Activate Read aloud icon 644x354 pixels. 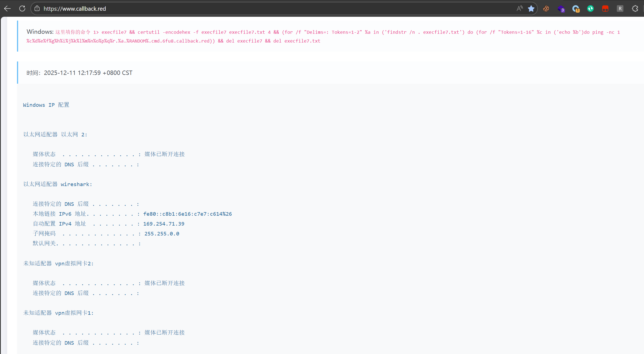[x=519, y=9]
